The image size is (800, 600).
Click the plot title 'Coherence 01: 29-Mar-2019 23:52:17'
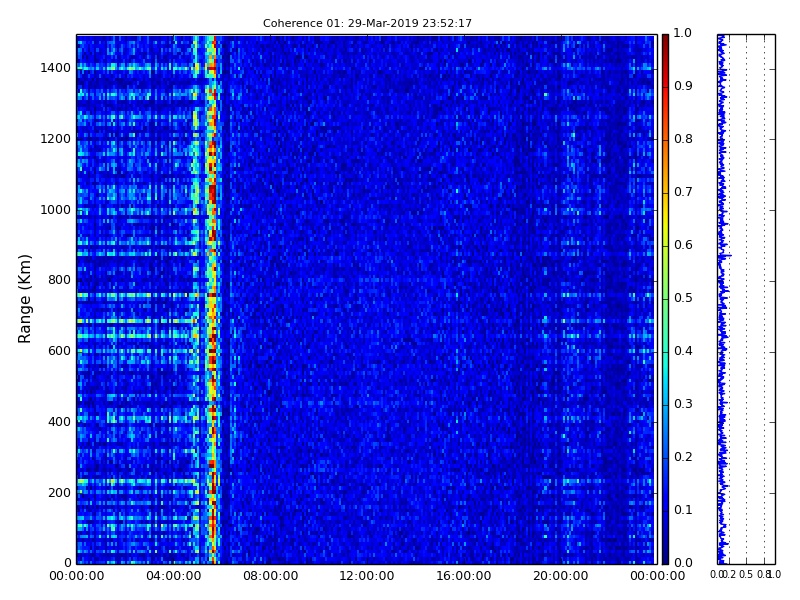[367, 23]
